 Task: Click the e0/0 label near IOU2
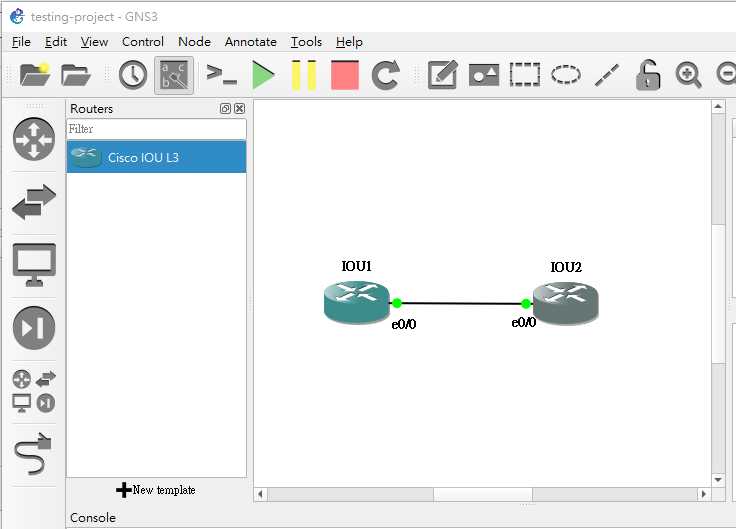tap(524, 322)
